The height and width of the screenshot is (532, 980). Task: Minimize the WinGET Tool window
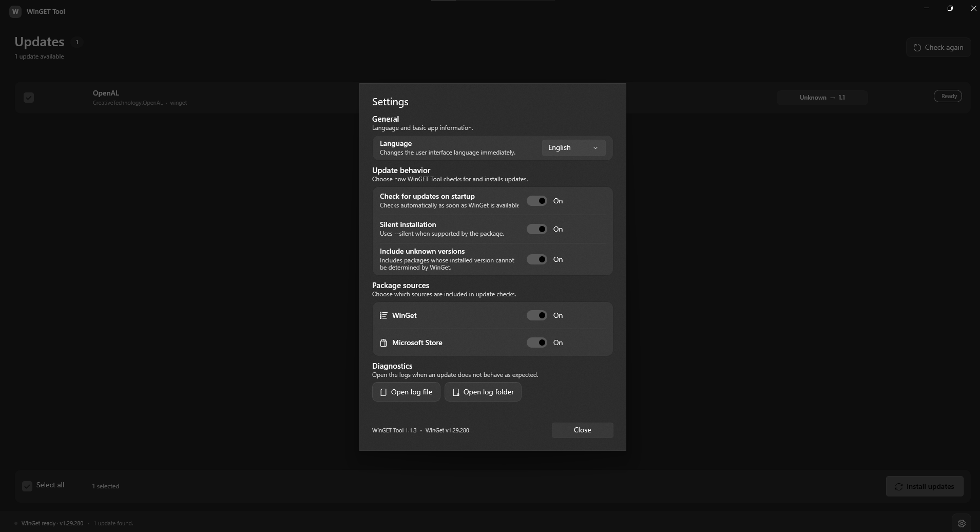(927, 8)
